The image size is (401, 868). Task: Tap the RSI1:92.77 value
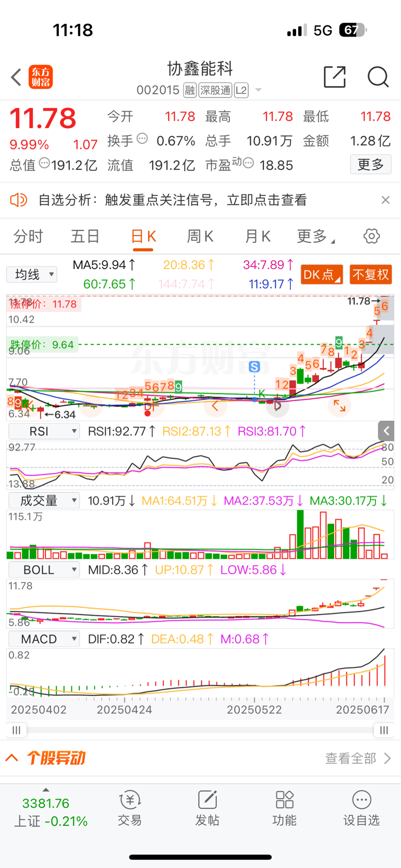coord(121,431)
